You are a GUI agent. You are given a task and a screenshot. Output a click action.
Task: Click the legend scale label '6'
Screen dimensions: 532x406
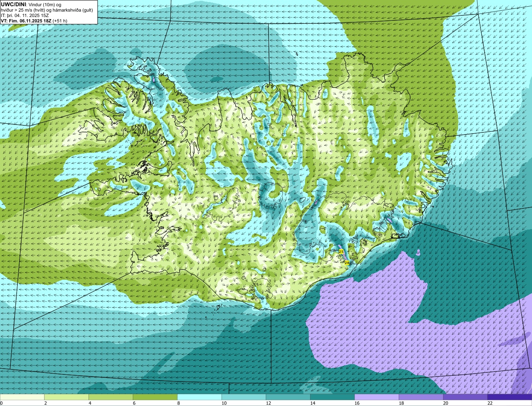[134, 403]
